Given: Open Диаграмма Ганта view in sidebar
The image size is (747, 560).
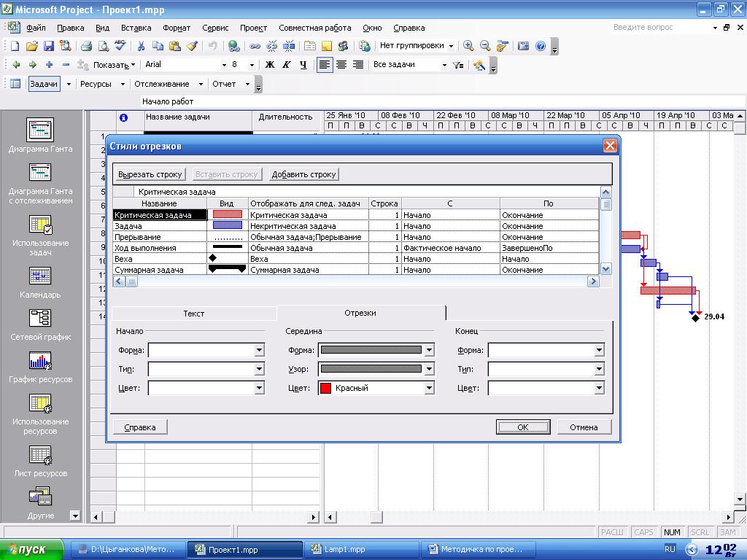Looking at the screenshot, I should [41, 135].
